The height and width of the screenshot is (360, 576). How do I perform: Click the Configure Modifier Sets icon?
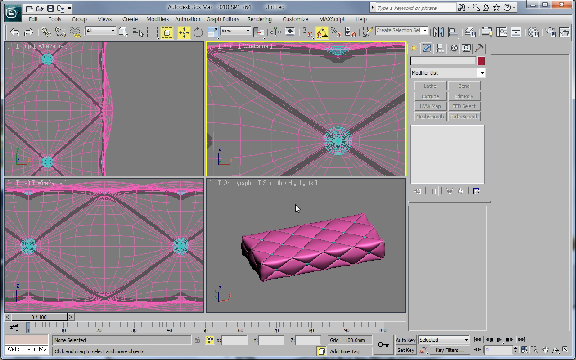coord(476,191)
